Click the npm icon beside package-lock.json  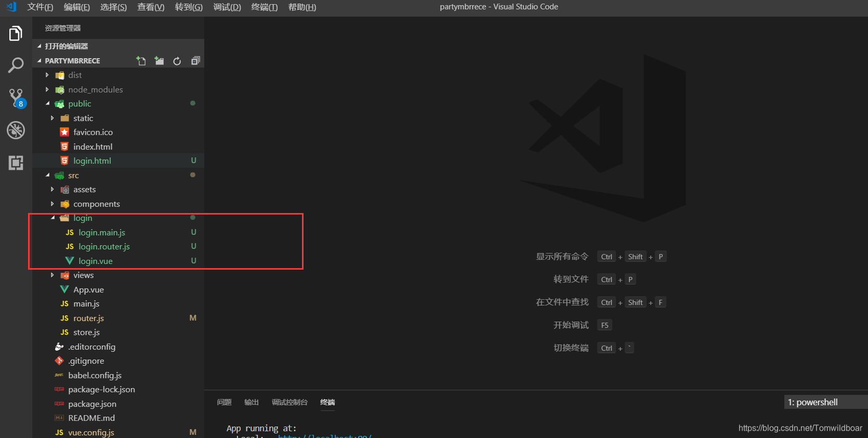[59, 390]
